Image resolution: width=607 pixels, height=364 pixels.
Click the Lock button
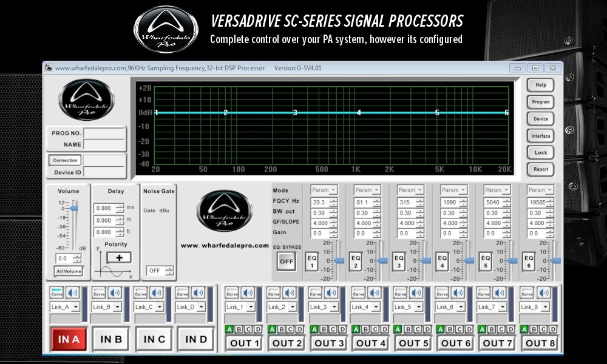[540, 152]
